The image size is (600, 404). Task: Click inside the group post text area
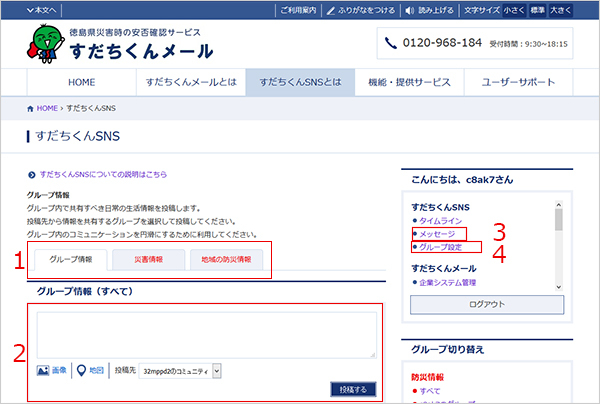[205, 334]
